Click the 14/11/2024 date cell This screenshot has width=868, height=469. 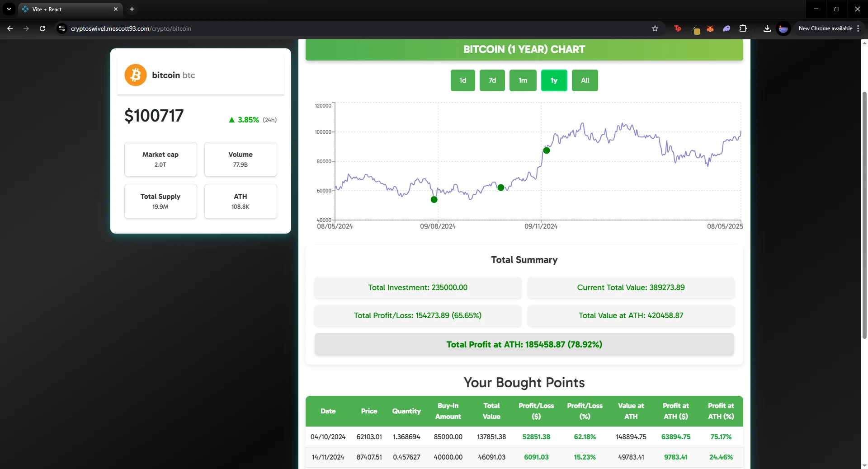tap(328, 457)
